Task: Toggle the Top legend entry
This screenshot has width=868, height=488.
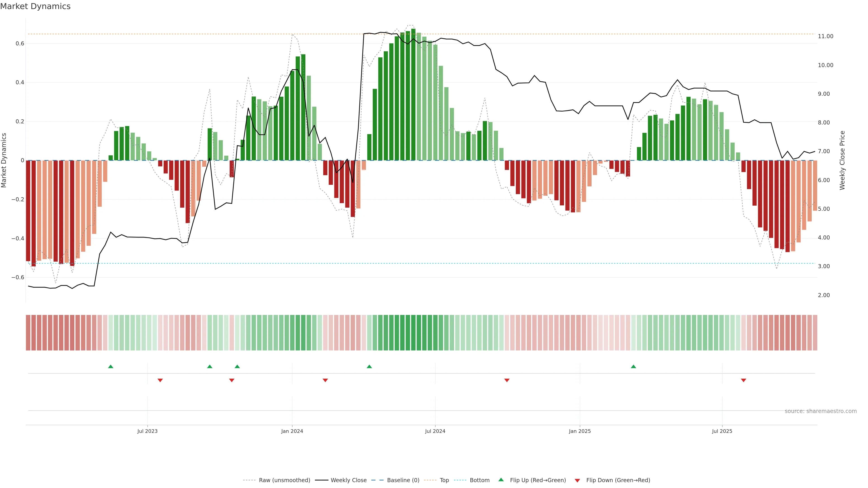Action: [444, 480]
